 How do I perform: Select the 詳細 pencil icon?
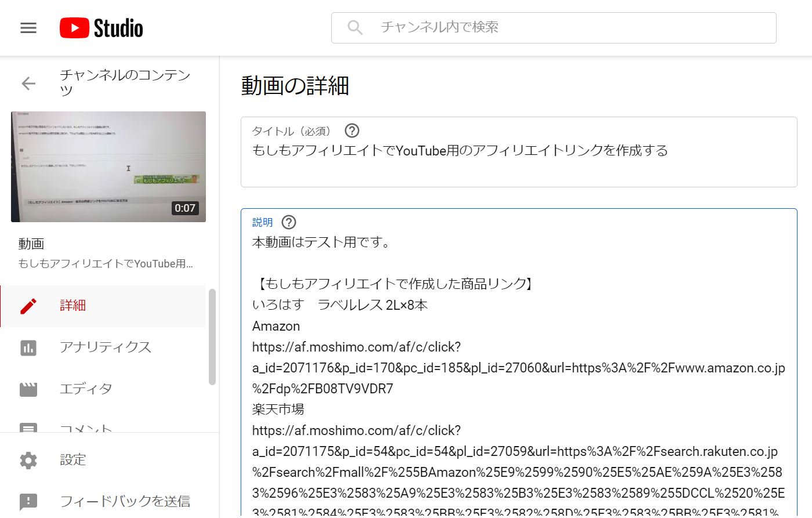[x=28, y=306]
